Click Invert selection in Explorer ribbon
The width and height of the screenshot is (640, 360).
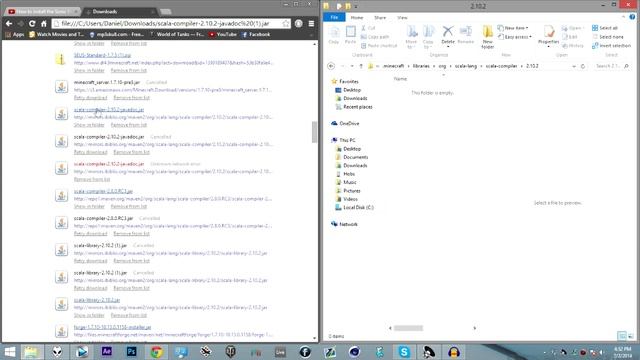click(611, 46)
